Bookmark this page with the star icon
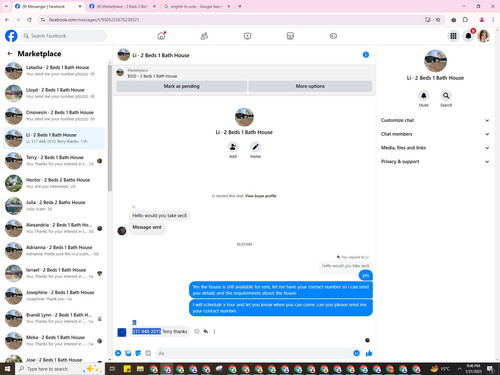This screenshot has width=500, height=375. click(x=438, y=20)
